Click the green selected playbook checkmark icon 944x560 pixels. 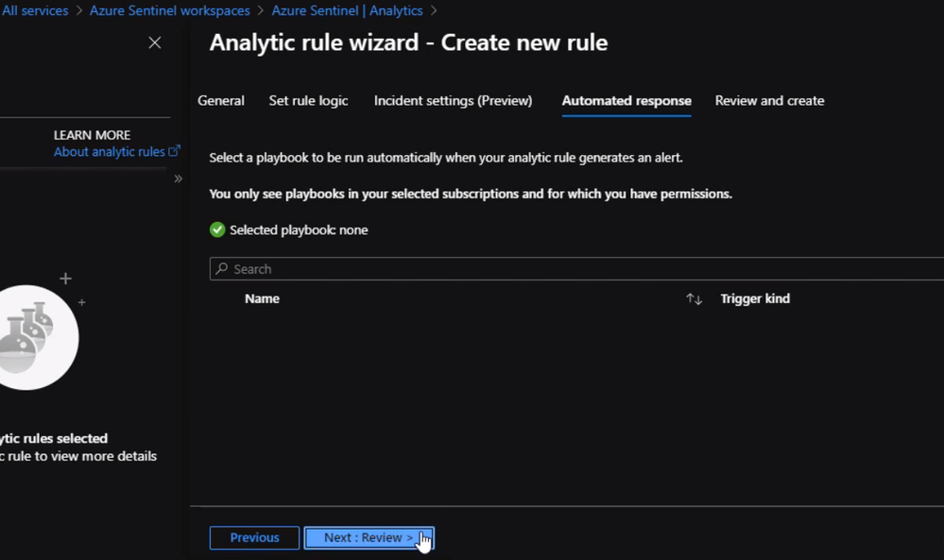(x=217, y=229)
